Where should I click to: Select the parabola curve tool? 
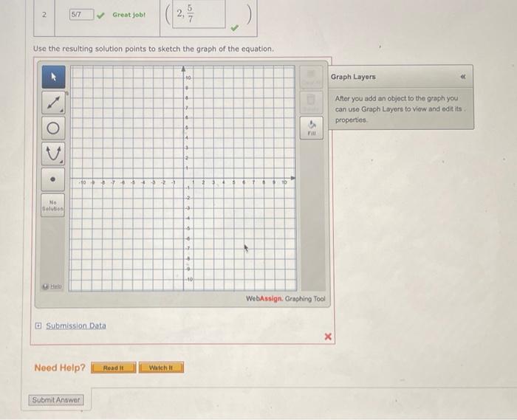point(53,154)
